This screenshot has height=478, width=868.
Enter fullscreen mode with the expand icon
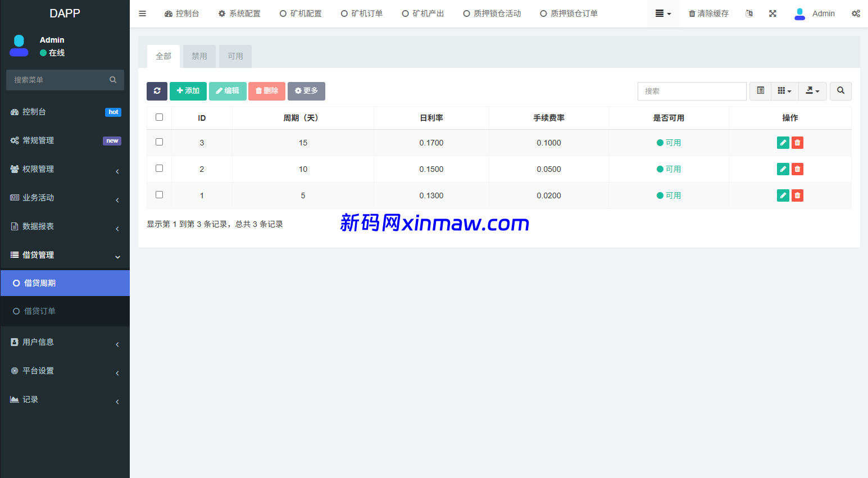click(x=772, y=13)
